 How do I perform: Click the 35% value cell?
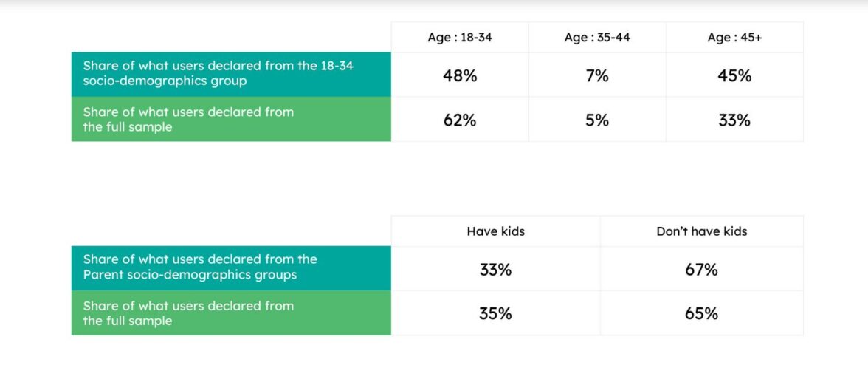(x=495, y=313)
